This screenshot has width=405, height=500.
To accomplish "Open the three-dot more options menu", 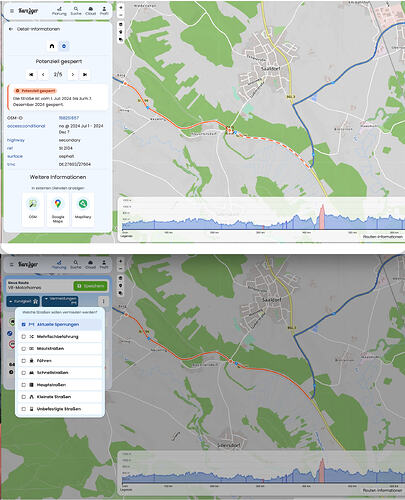I will click(103, 301).
